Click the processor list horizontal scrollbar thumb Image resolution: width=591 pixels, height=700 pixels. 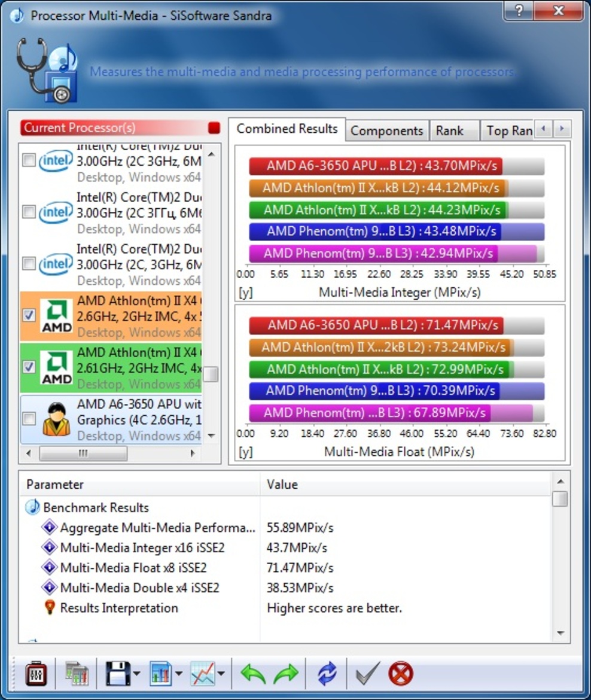click(x=83, y=454)
